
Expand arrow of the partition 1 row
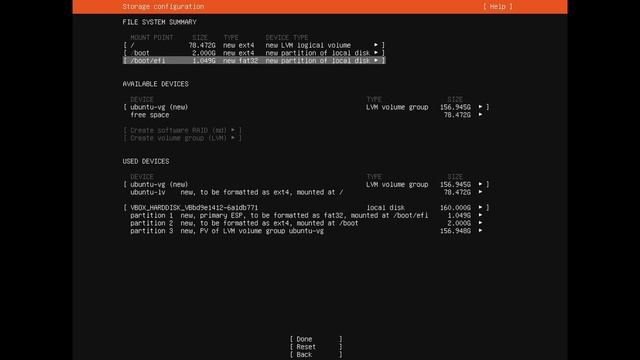(x=480, y=215)
